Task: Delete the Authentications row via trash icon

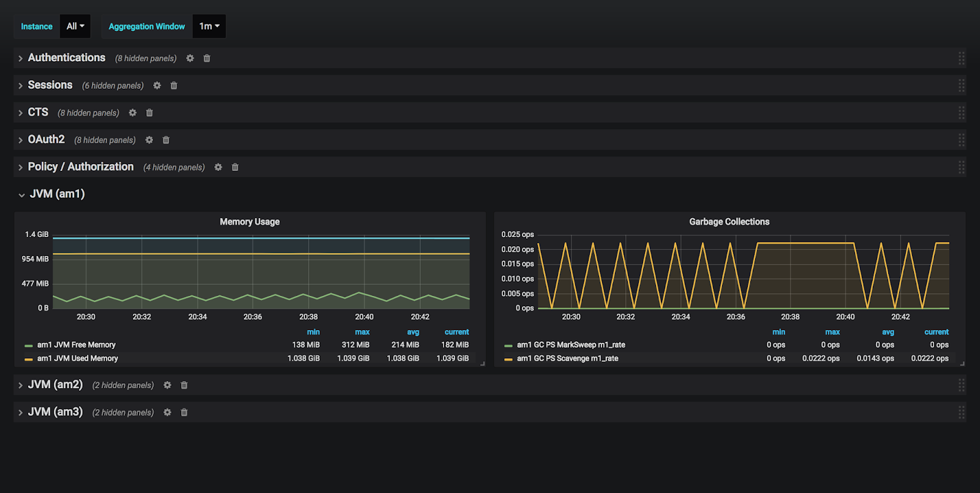Action: [207, 58]
